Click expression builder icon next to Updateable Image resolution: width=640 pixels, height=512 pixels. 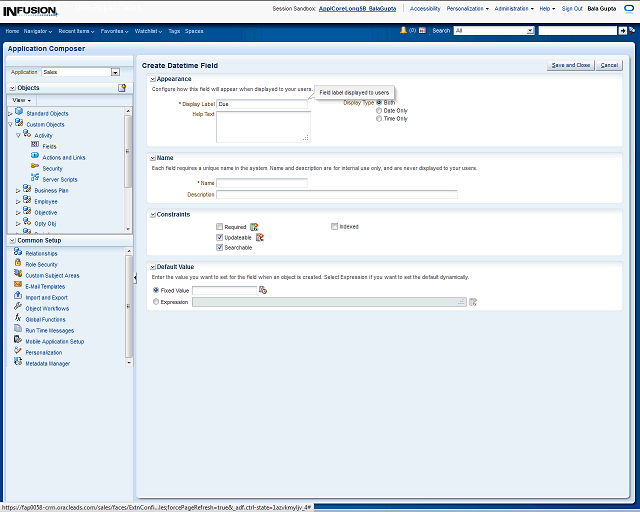[x=260, y=237]
